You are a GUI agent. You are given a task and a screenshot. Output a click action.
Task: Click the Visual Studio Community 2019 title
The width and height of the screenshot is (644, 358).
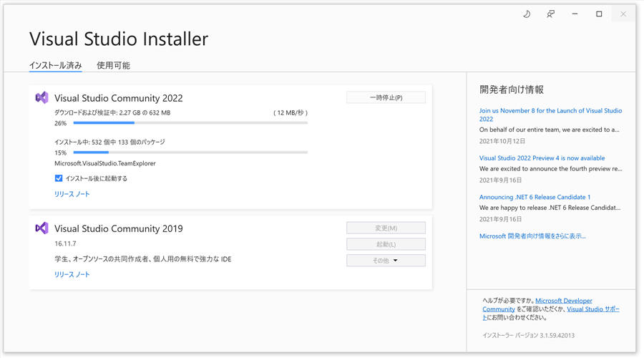119,228
